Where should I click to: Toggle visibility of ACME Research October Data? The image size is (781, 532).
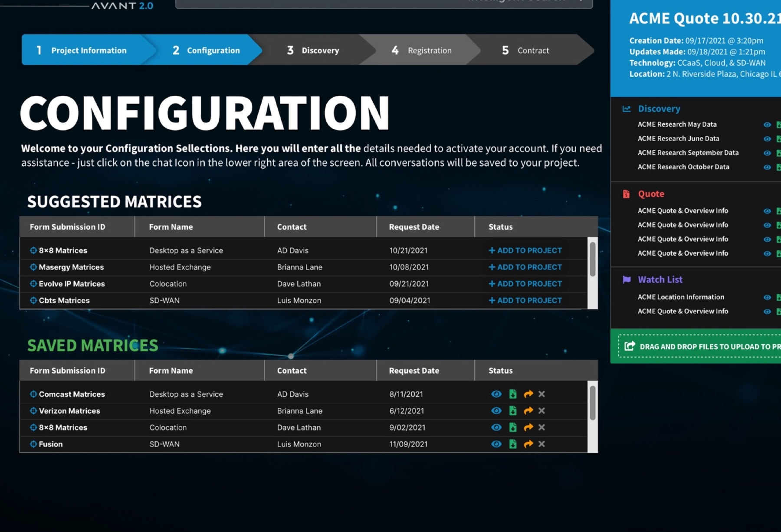pos(767,167)
